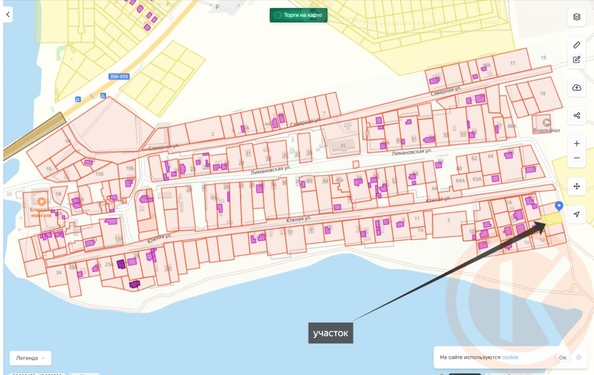594x375 pixels.
Task: Zoom out with the minus button
Action: coord(576,158)
